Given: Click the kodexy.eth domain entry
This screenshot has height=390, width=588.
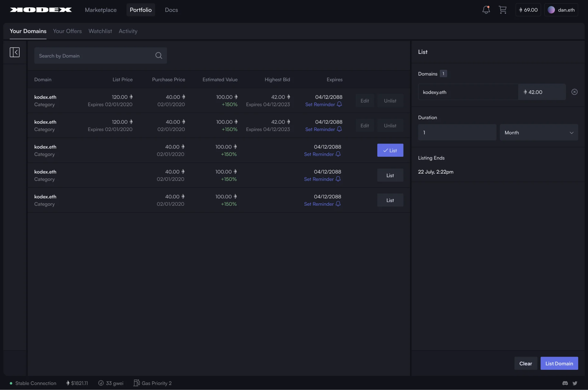Looking at the screenshot, I should [468, 92].
